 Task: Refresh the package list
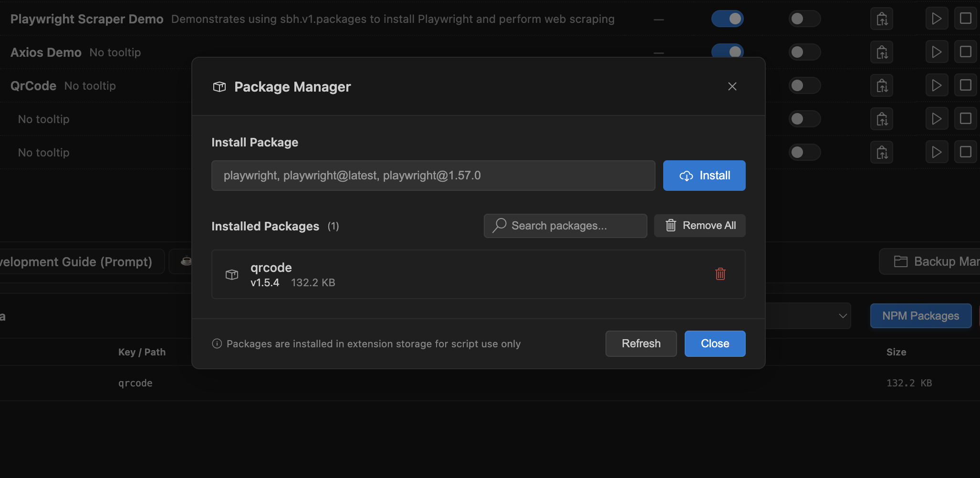(x=641, y=343)
